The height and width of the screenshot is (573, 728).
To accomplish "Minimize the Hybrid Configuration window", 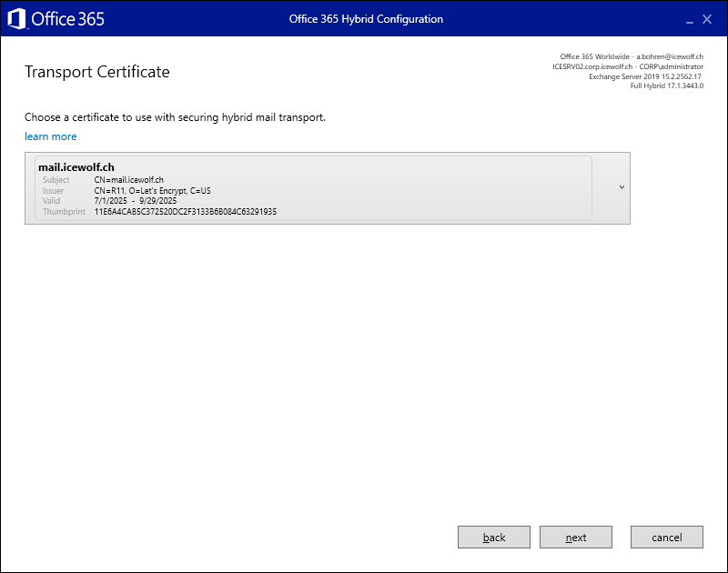I will [x=690, y=20].
